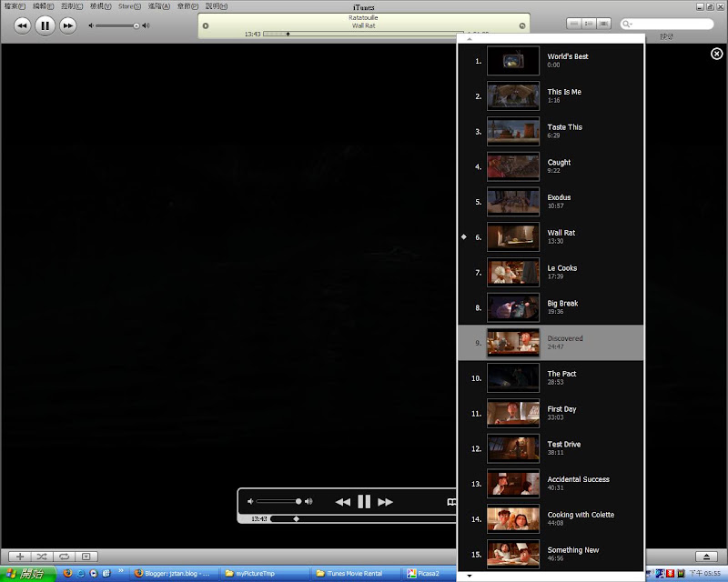Choose current chapter 'Wall Rat'

click(x=551, y=237)
